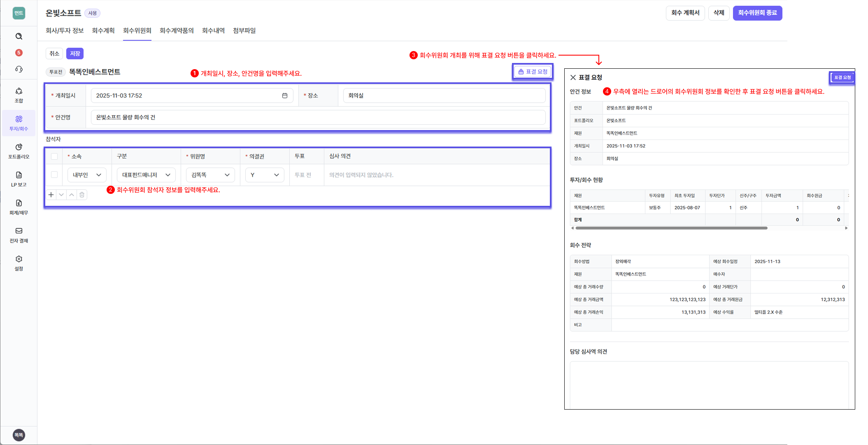Check the header checkbox in the participant table
This screenshot has height=445, width=868.
click(54, 156)
